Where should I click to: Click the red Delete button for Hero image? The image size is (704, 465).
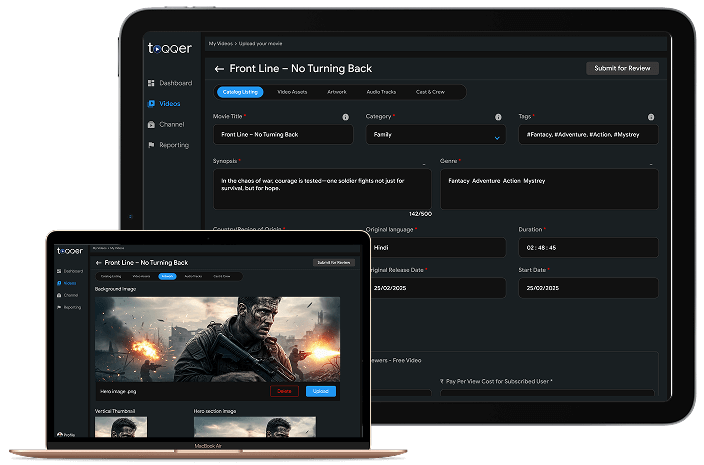[x=284, y=391]
